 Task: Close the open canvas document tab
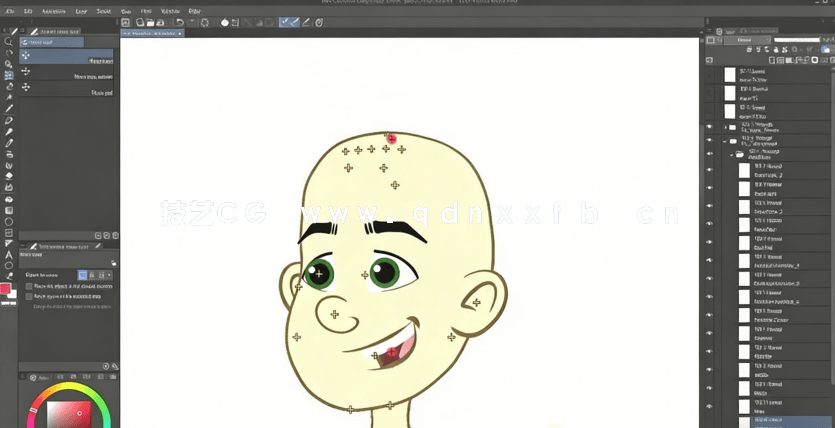point(180,33)
